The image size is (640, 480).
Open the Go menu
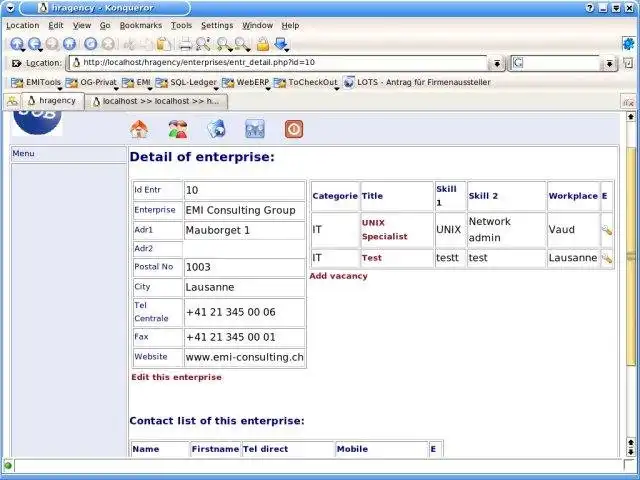(105, 25)
